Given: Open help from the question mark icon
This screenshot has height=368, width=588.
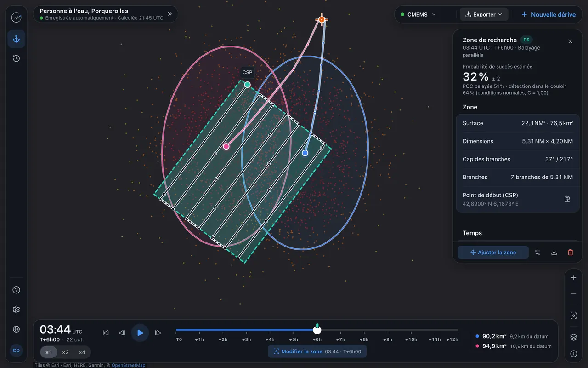Looking at the screenshot, I should pos(16,290).
